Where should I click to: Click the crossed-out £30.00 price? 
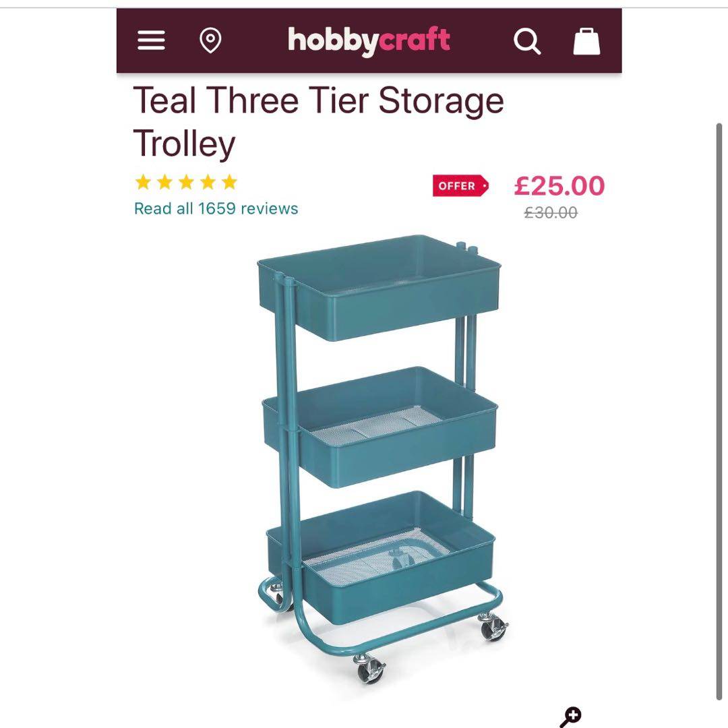[551, 213]
